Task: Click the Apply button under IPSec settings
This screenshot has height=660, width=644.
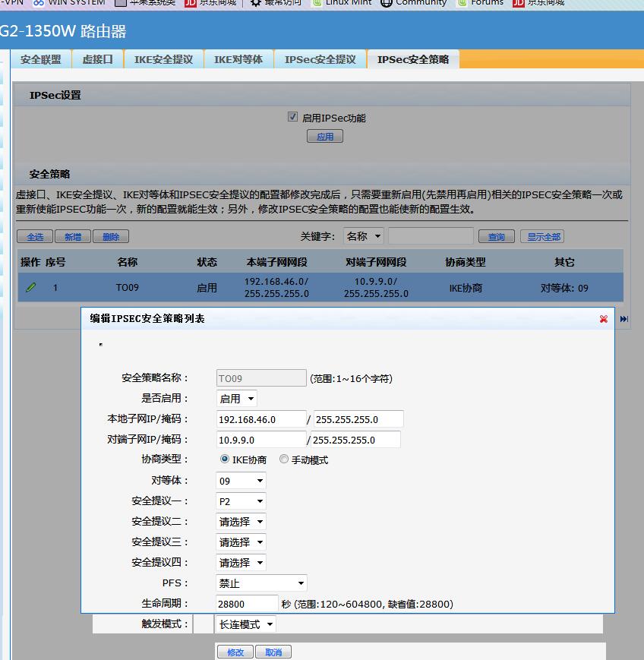Action: [325, 137]
